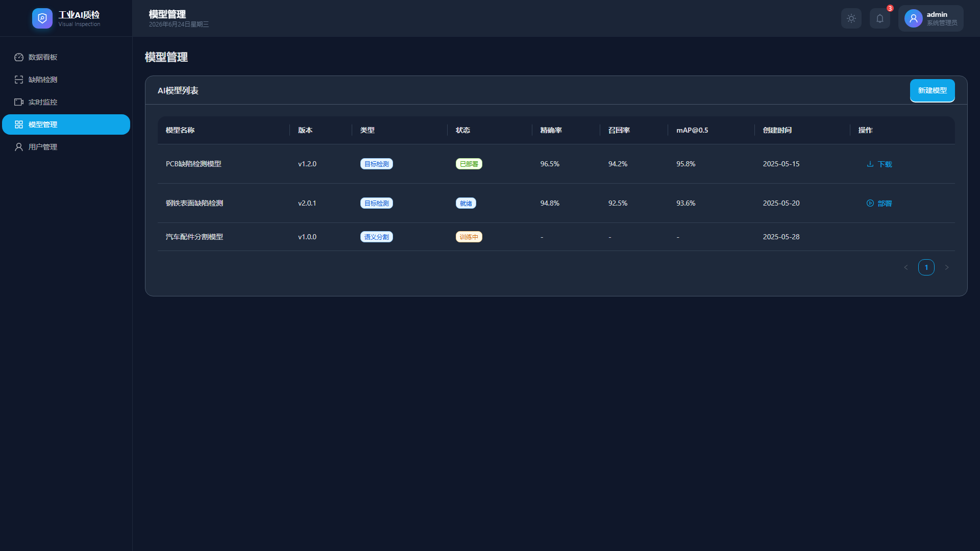Image resolution: width=980 pixels, height=551 pixels.
Task: Click the deploy play icon in 钢铁表面缺陷检测 row
Action: point(870,203)
